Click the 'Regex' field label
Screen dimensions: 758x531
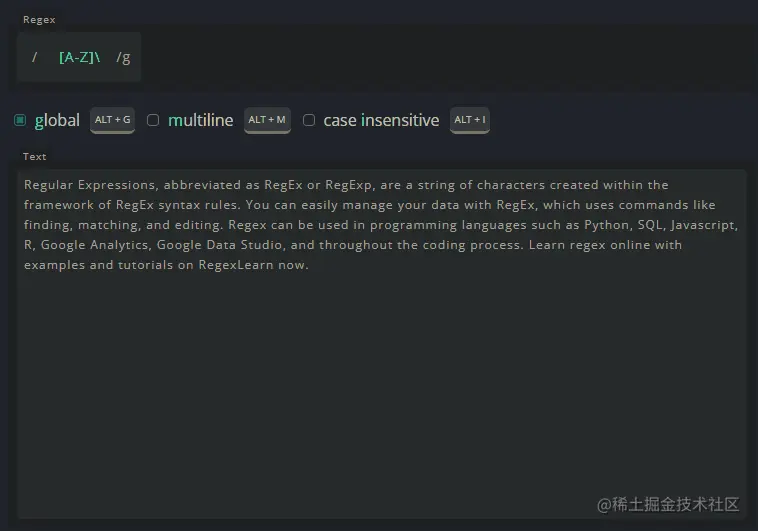point(39,20)
